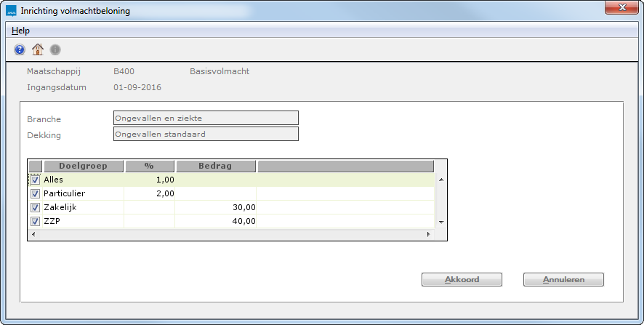Click the percent column header
Image resolution: width=644 pixels, height=325 pixels.
pos(150,166)
